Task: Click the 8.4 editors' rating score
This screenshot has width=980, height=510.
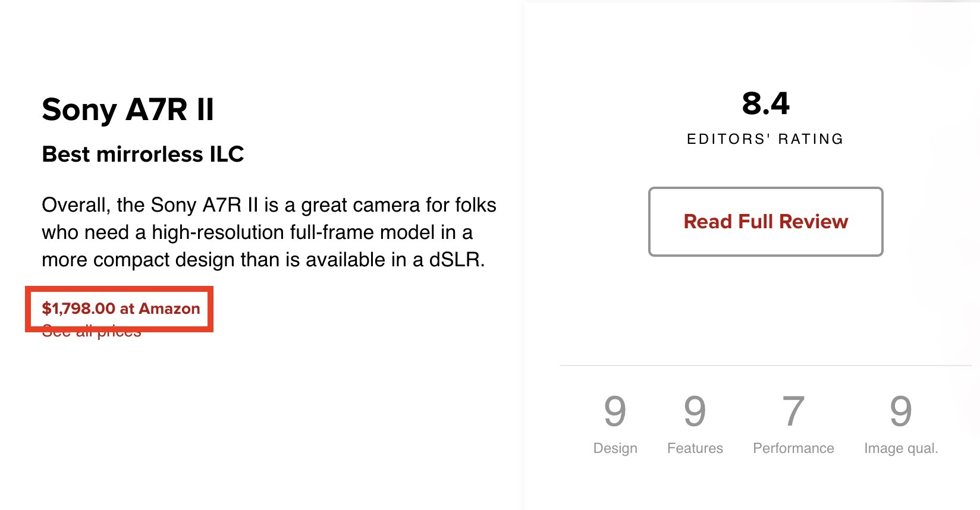Action: click(765, 104)
